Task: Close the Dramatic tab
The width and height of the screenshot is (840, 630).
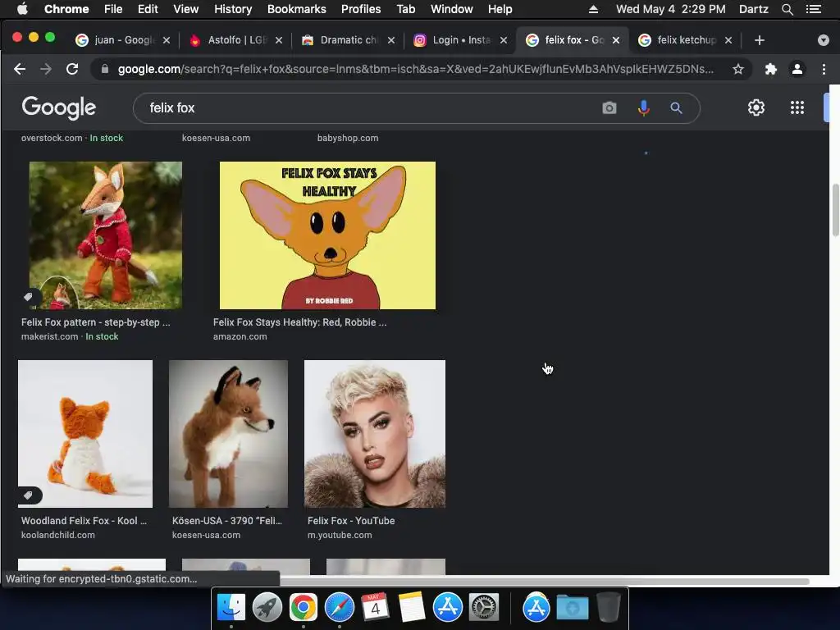Action: pos(391,40)
